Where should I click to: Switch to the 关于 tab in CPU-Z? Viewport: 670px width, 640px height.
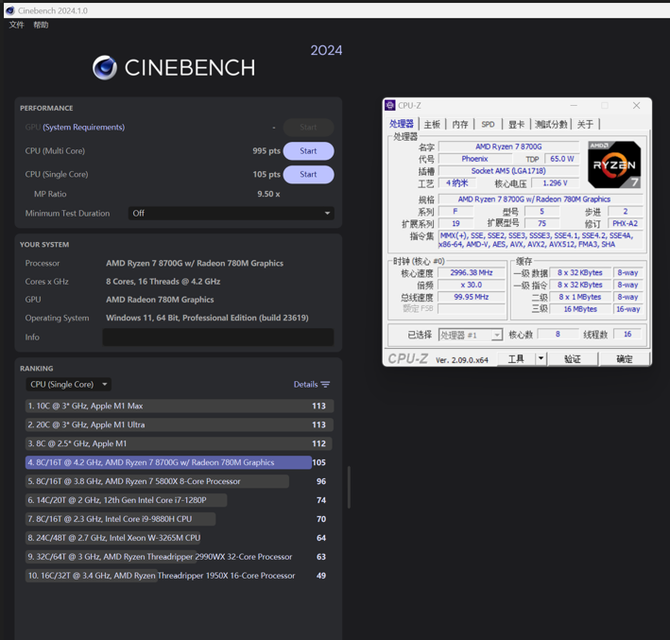585,124
